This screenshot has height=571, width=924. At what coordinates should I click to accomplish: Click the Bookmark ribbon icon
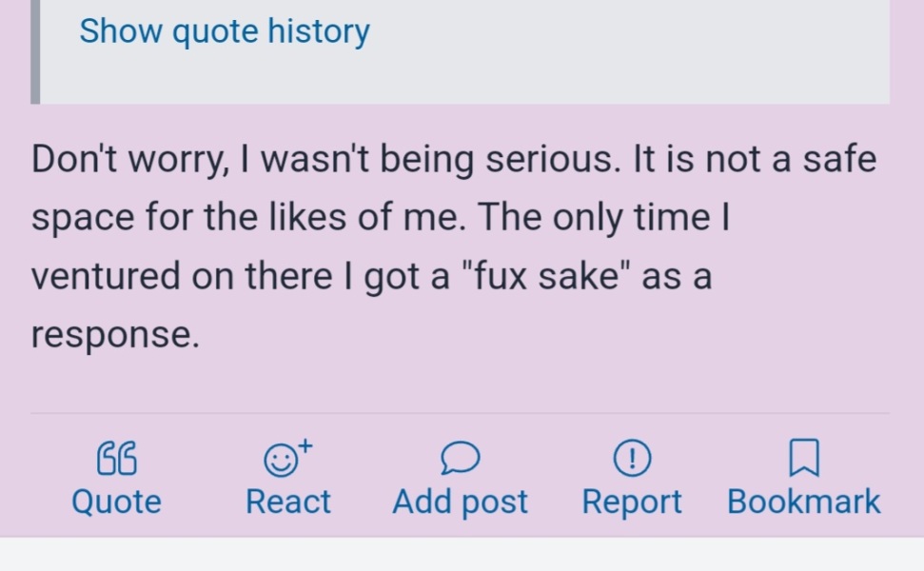pos(804,461)
